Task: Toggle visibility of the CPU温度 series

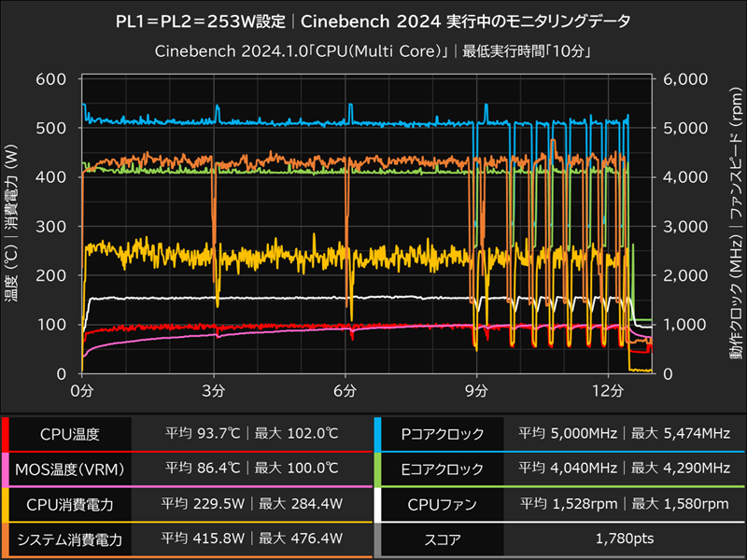Action: click(x=70, y=432)
